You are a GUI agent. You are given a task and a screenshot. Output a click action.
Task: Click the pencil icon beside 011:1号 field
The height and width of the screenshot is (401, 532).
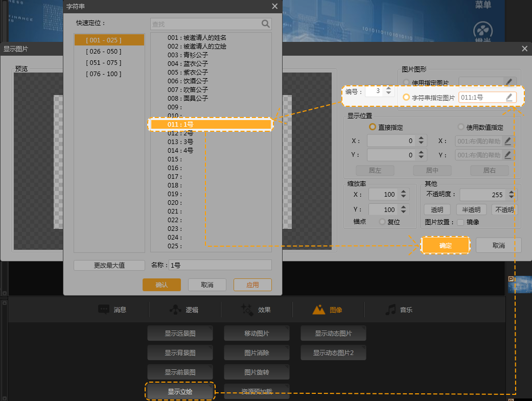509,97
